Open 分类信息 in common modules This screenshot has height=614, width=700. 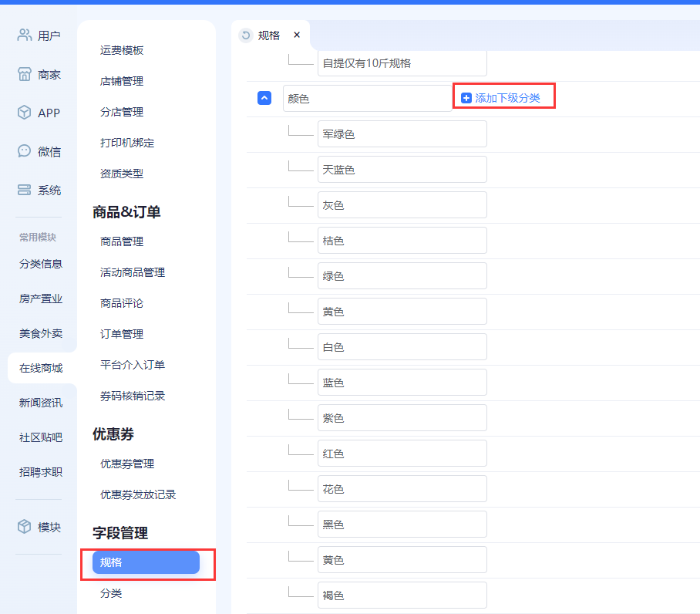coord(41,264)
